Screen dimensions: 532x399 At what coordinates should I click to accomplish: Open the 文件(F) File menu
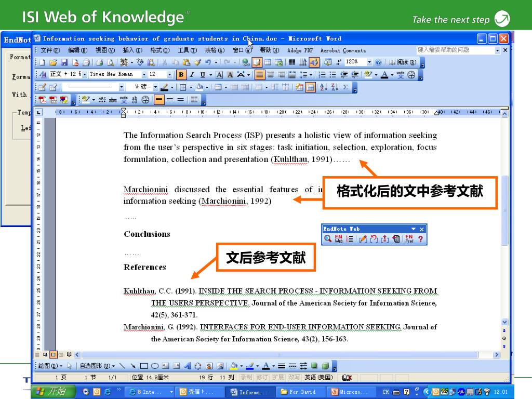[x=50, y=50]
